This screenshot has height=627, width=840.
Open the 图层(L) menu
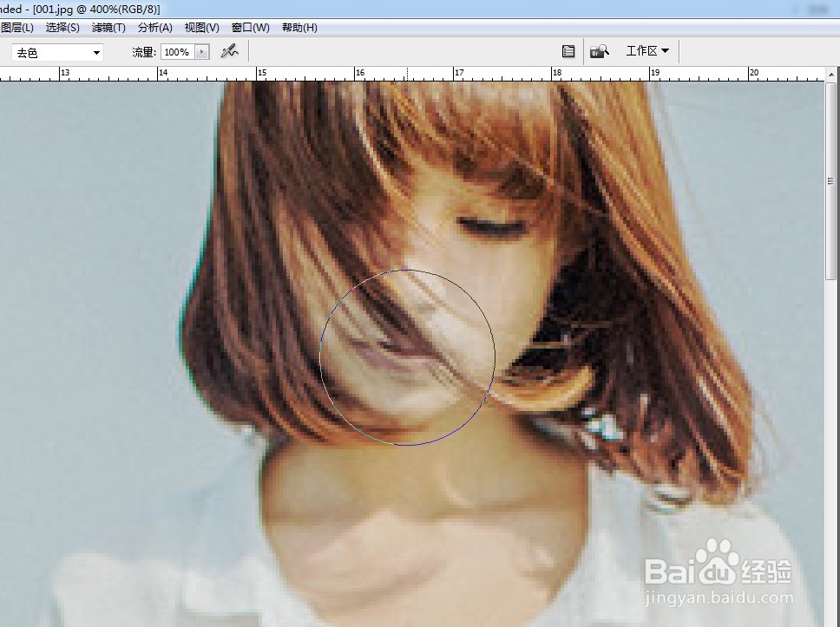click(16, 27)
